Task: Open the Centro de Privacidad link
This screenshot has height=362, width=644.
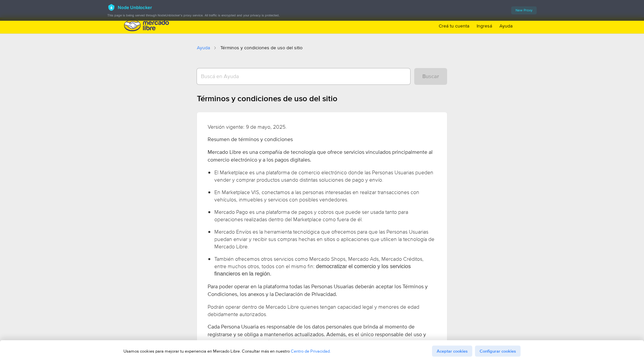Action: coord(311,351)
